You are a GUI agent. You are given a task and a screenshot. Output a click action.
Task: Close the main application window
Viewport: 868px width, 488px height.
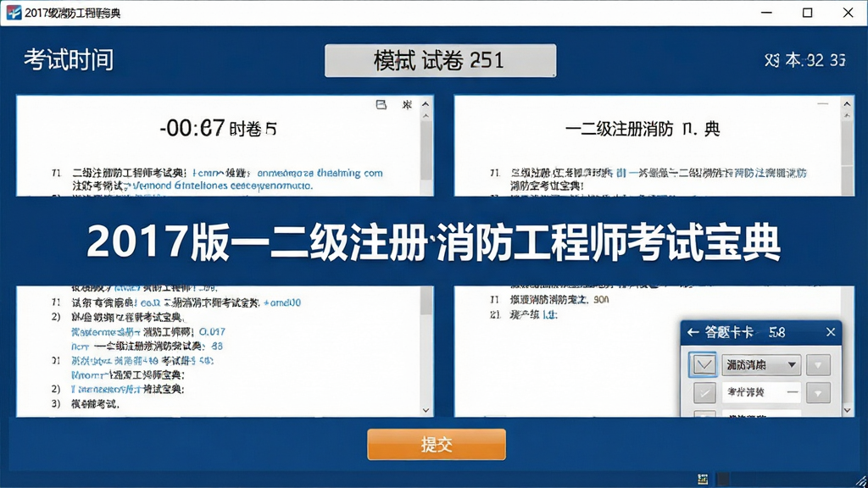point(848,12)
